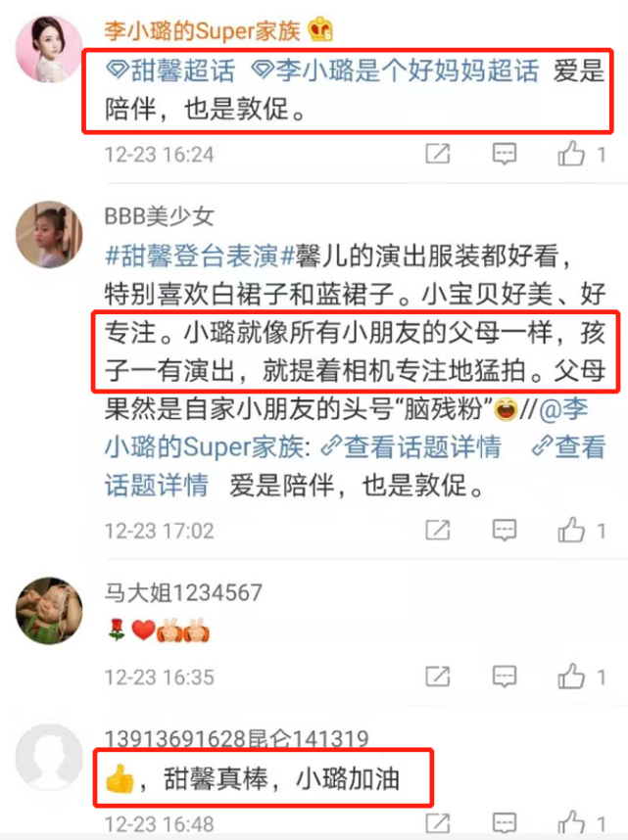Viewport: 628px width, 840px height.
Task: Like the 甜馨真棒 comment
Action: [571, 822]
